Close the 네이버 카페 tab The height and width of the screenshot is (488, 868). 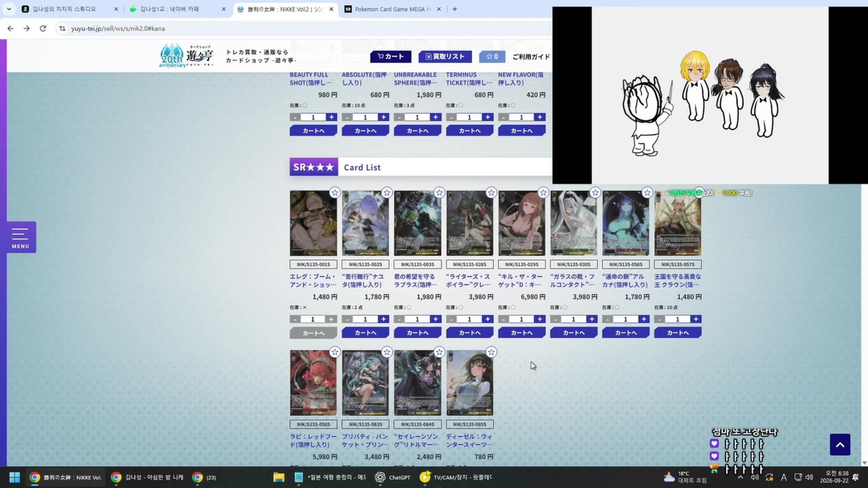point(223,9)
